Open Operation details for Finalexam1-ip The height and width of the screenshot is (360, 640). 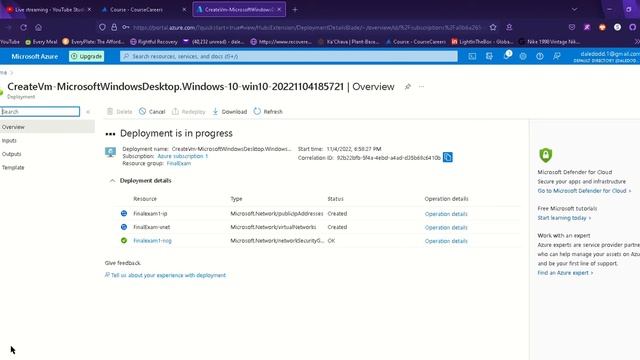coord(446,214)
